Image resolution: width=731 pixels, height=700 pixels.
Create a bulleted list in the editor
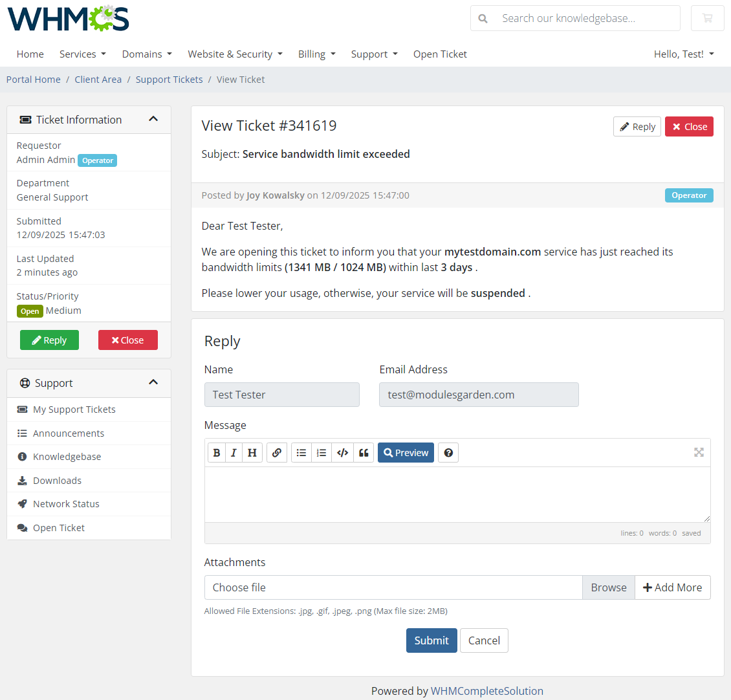301,452
